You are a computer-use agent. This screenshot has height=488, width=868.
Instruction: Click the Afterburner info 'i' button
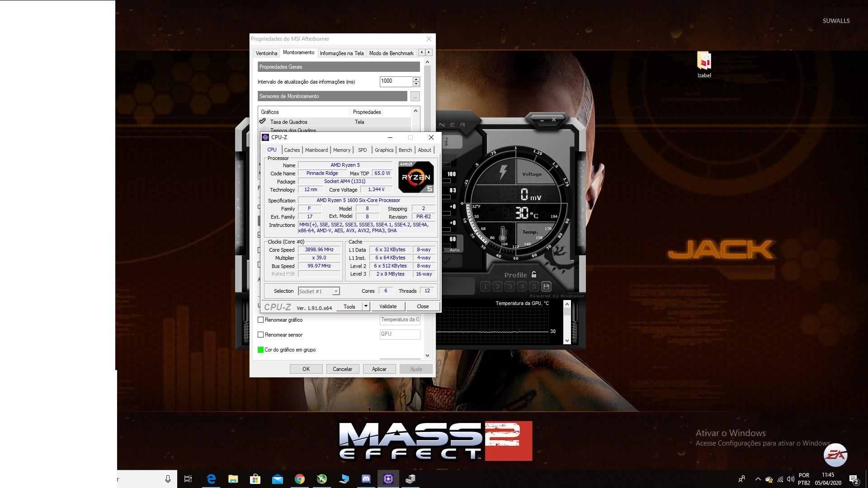[447, 142]
